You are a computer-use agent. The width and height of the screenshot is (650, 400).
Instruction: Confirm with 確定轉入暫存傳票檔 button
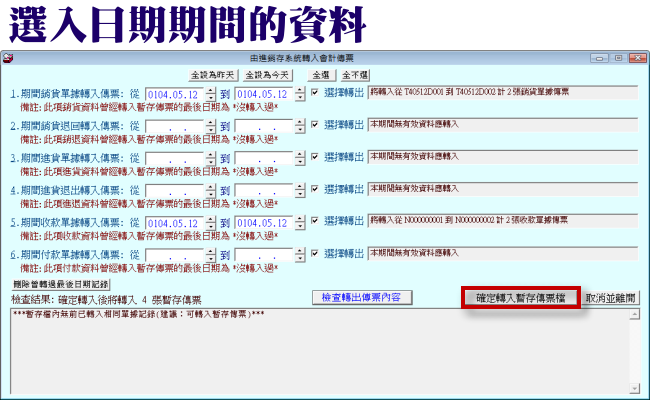[x=520, y=297]
